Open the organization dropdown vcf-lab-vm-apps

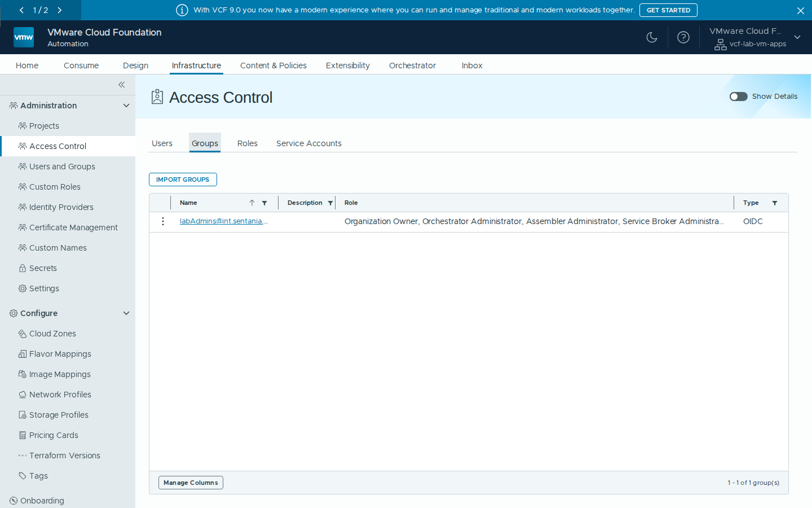point(797,37)
